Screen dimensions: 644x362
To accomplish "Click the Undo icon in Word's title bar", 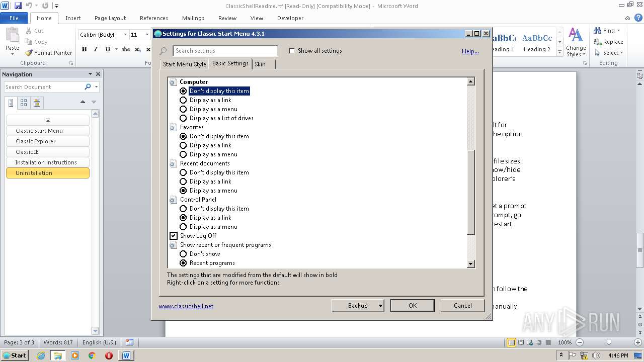I will pos(29,6).
